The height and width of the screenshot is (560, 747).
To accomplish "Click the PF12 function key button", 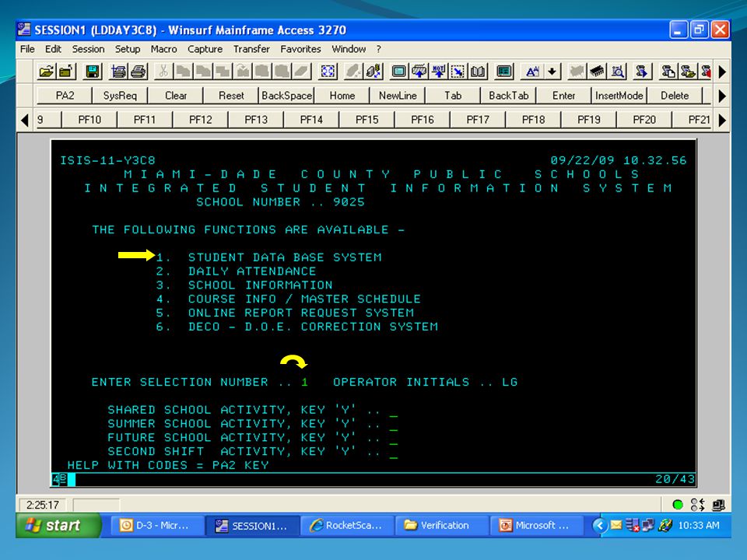I will point(201,120).
